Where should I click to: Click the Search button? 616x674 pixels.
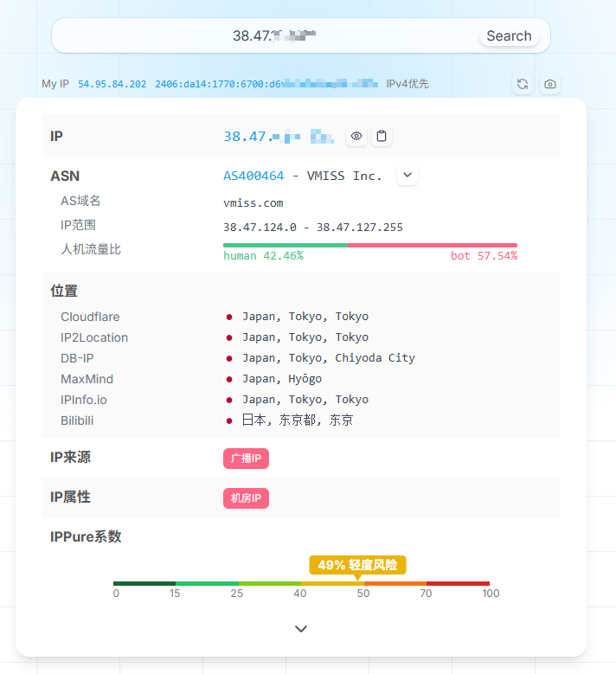pyautogui.click(x=509, y=35)
